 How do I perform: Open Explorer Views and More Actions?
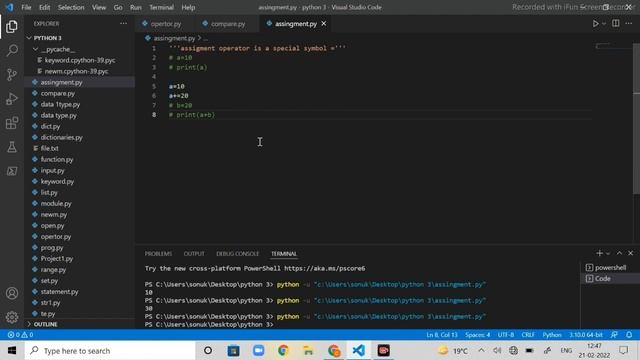click(123, 24)
